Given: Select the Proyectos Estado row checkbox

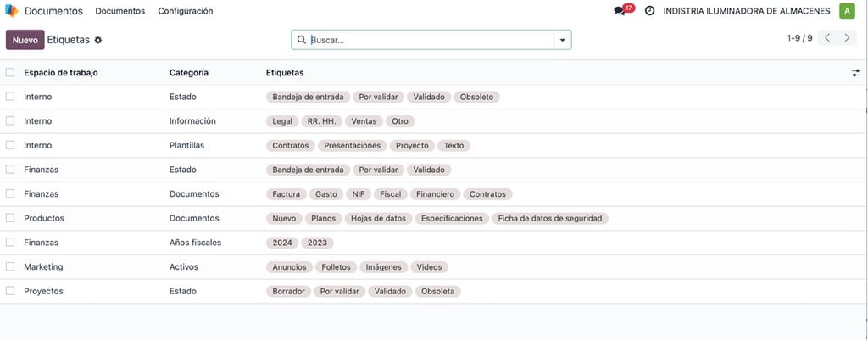Looking at the screenshot, I should coord(10,291).
